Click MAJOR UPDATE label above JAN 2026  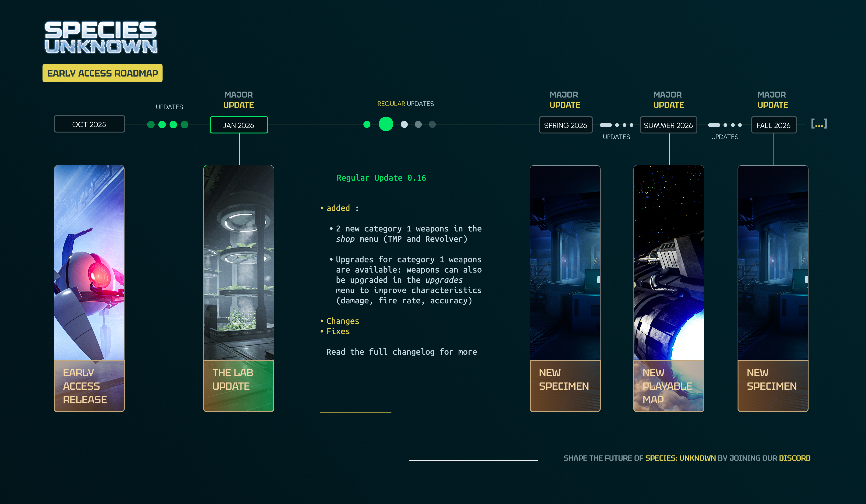coord(238,100)
